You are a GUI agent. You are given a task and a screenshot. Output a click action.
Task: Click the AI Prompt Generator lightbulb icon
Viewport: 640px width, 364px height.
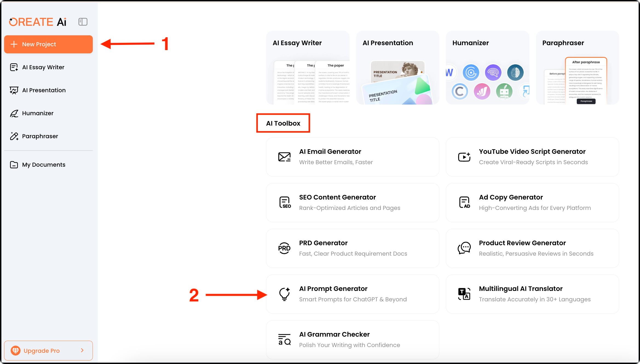coord(284,294)
